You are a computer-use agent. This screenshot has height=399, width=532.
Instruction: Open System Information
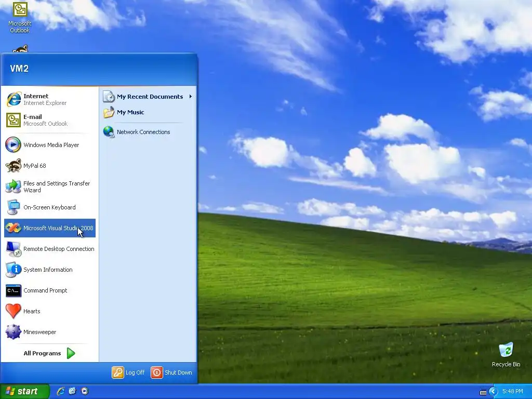pyautogui.click(x=50, y=270)
